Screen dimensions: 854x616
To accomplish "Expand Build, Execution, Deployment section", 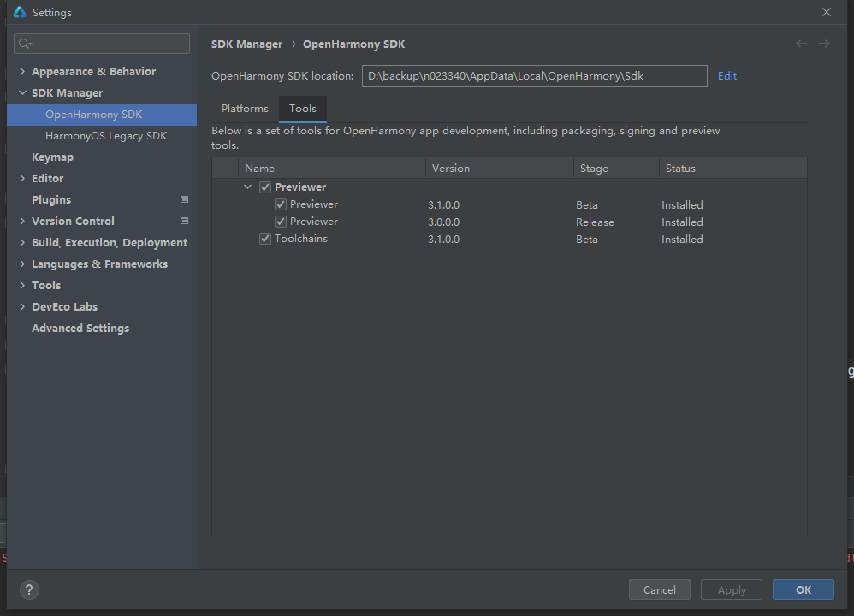I will (x=22, y=242).
